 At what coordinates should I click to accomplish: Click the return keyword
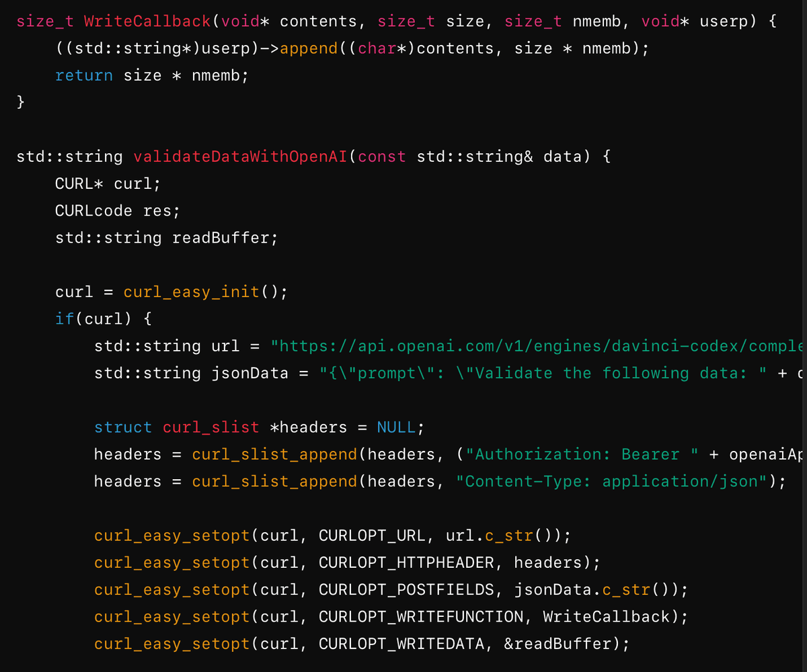pos(84,75)
